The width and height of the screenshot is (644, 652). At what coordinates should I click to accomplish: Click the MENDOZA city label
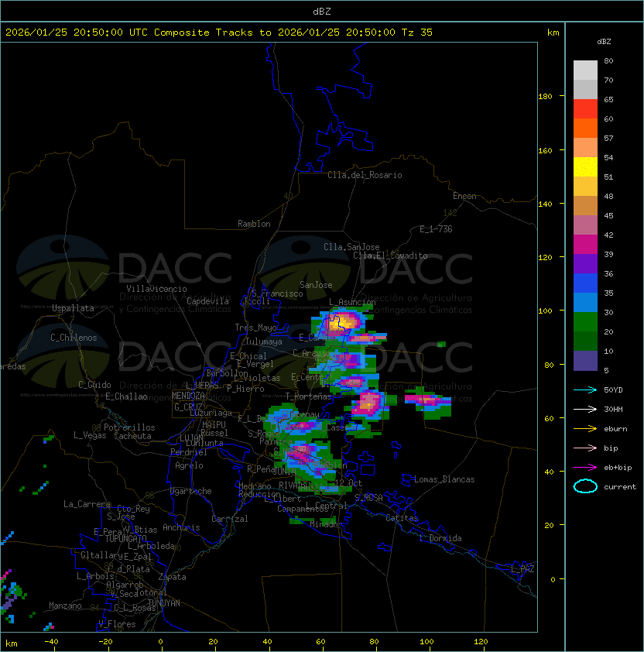188,396
